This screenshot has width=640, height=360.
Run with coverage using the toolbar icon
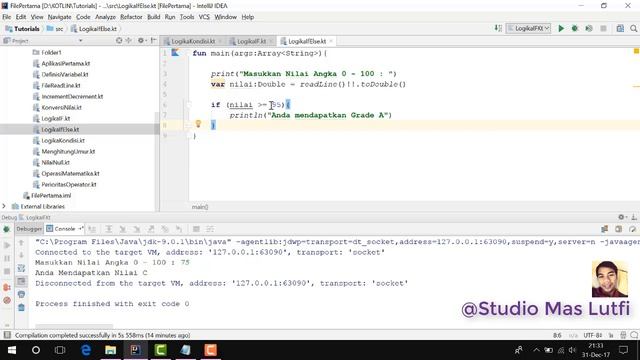[x=589, y=29]
